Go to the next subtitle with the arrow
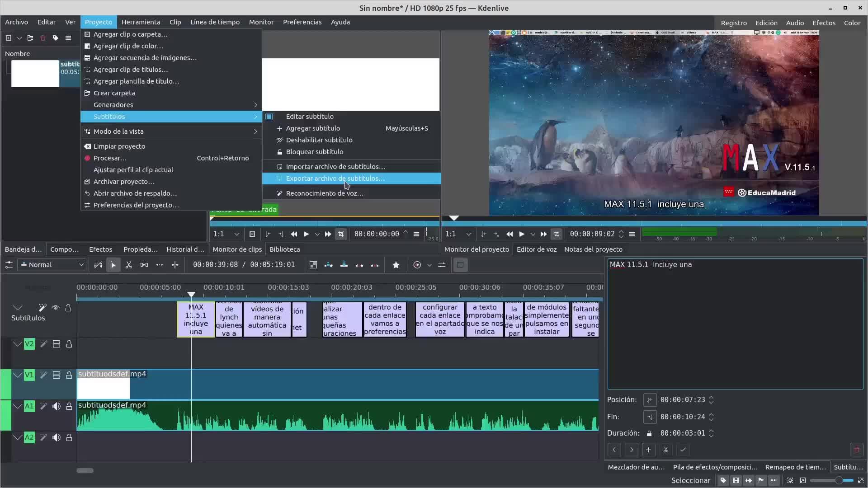This screenshot has width=868, height=488. click(632, 450)
